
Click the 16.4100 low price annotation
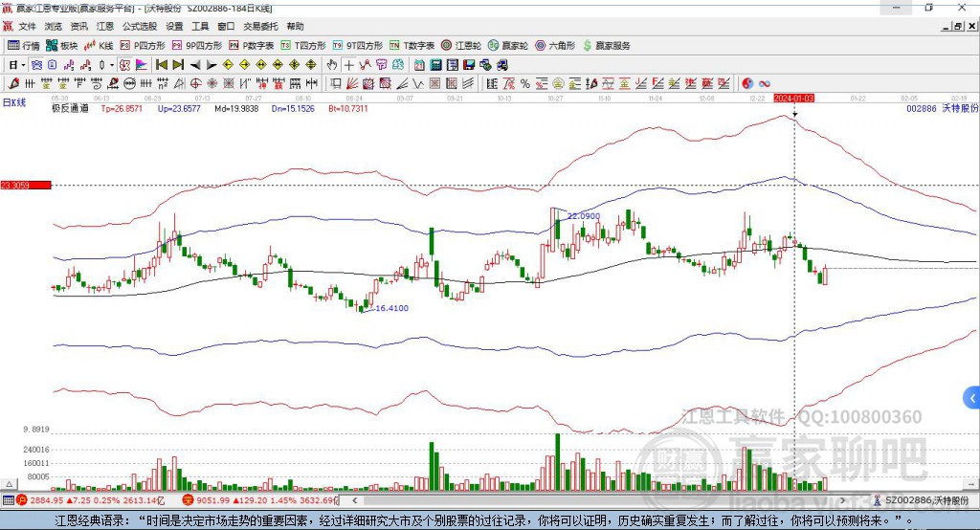point(391,308)
